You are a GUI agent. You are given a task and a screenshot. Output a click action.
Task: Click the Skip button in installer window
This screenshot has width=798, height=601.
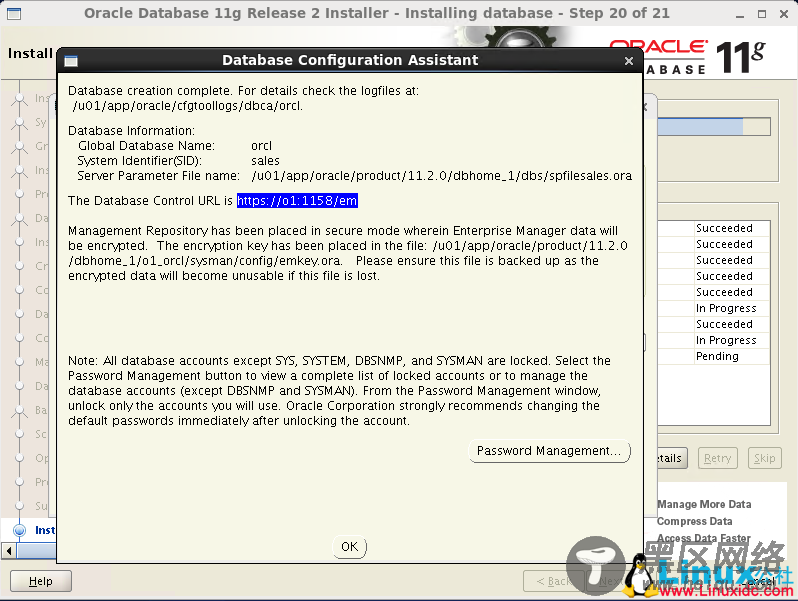point(764,458)
